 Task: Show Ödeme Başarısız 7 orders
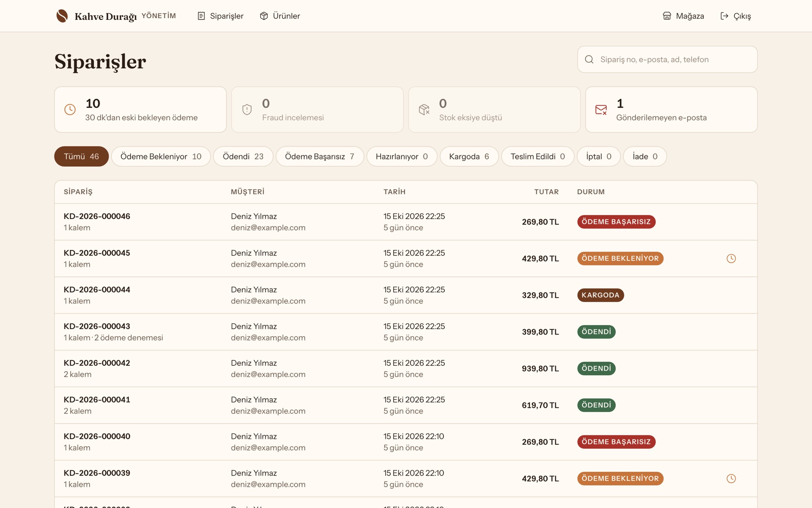(x=320, y=156)
